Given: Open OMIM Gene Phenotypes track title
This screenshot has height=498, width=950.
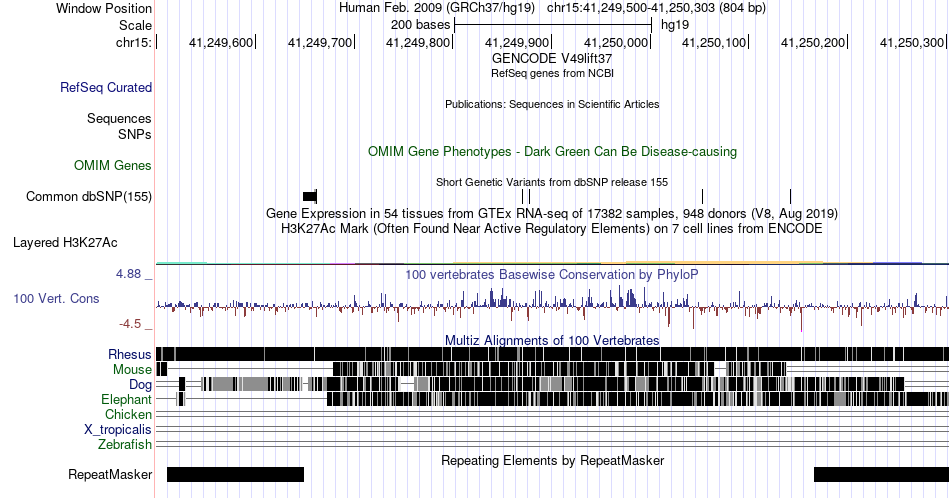Looking at the screenshot, I should tap(552, 151).
